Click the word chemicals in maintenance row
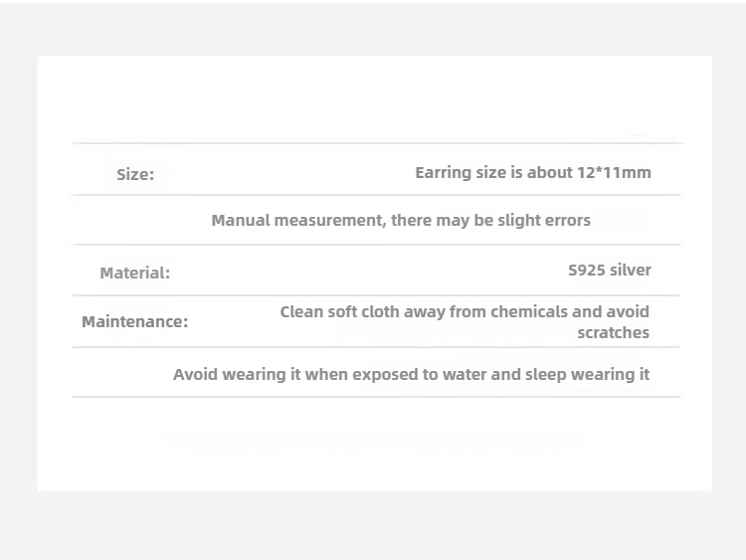This screenshot has width=746, height=560. click(x=529, y=311)
